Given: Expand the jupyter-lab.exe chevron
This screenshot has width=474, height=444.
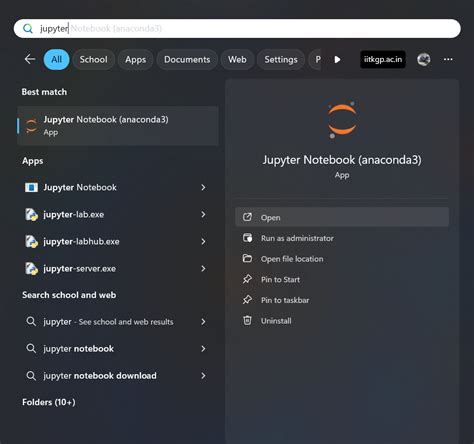Looking at the screenshot, I should (x=203, y=214).
